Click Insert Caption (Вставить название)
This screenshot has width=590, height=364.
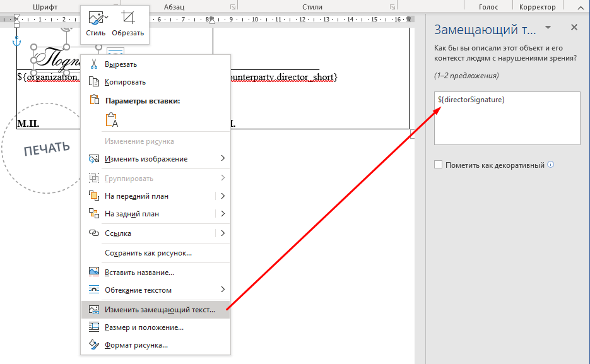pyautogui.click(x=139, y=273)
